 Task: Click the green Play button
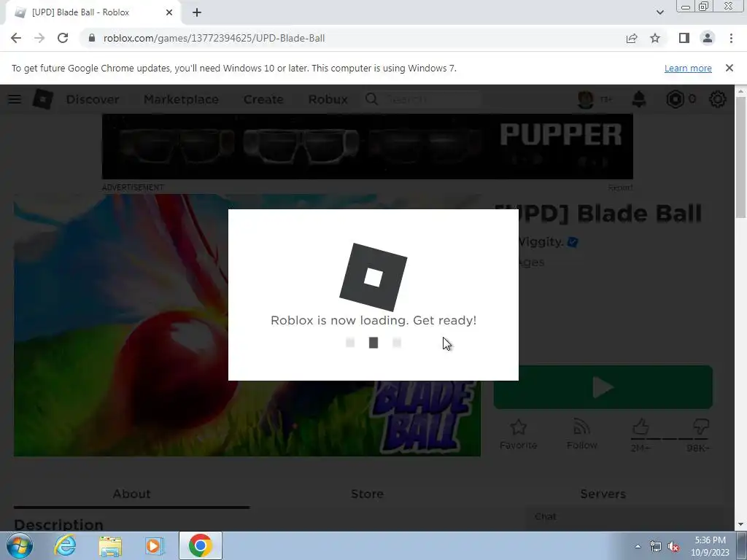pos(603,386)
